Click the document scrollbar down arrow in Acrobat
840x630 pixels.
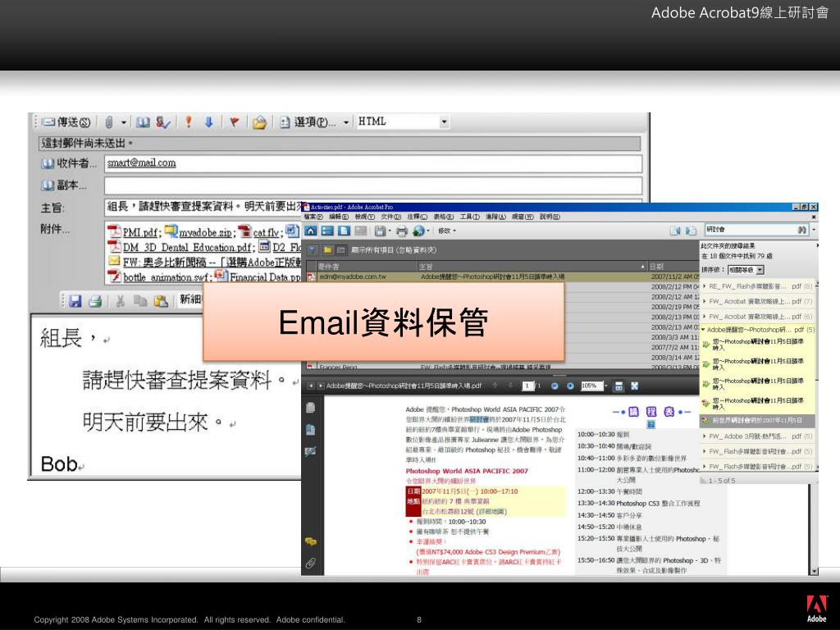point(814,571)
